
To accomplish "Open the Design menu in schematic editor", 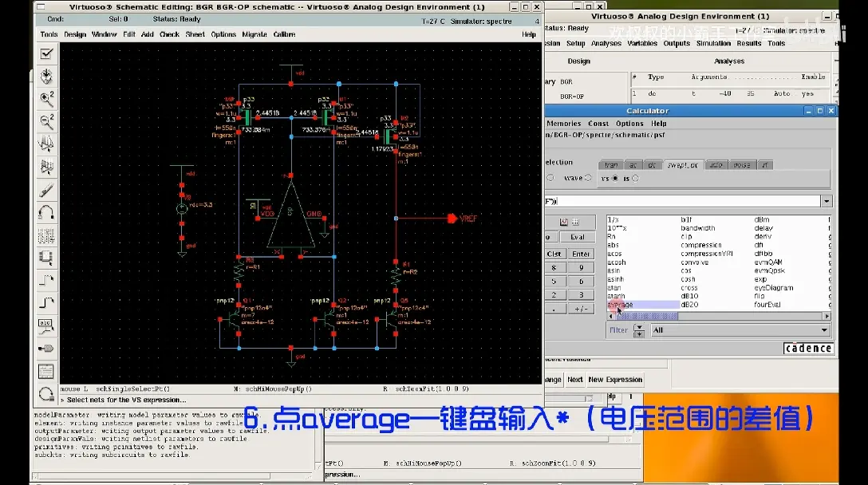I will 75,34.
